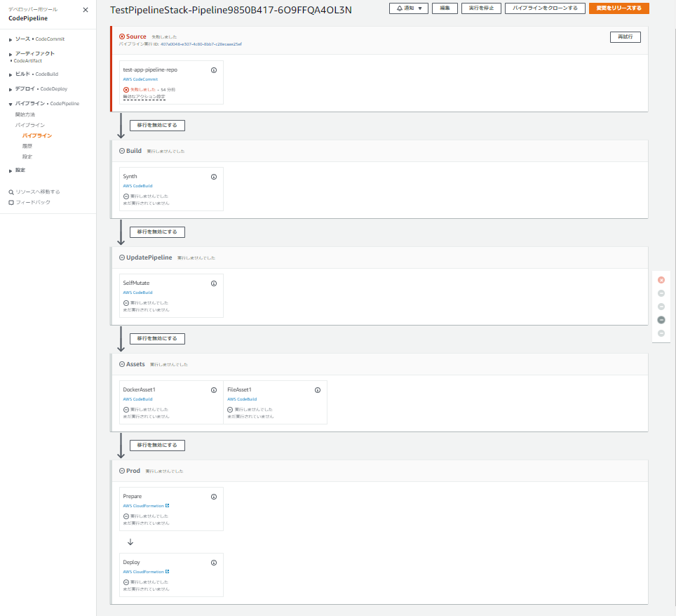This screenshot has width=676, height=616.
Task: Click the status icon beside Assets heading
Action: tap(122, 364)
